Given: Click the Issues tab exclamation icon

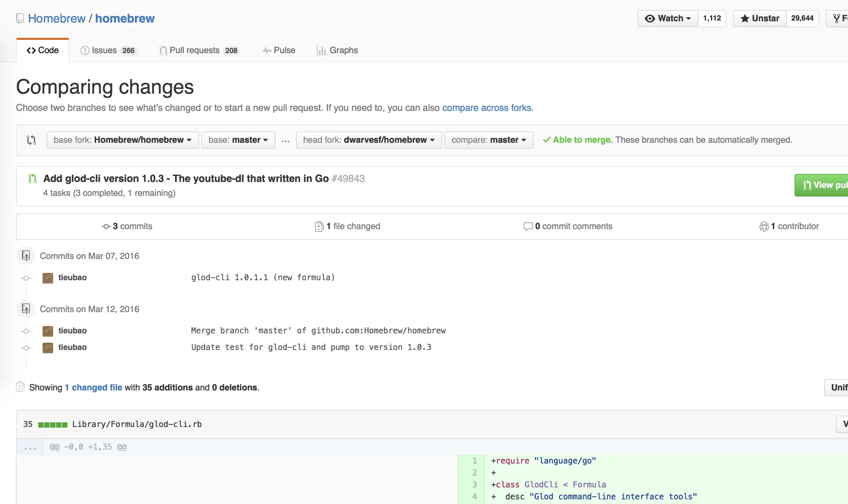Looking at the screenshot, I should click(85, 50).
